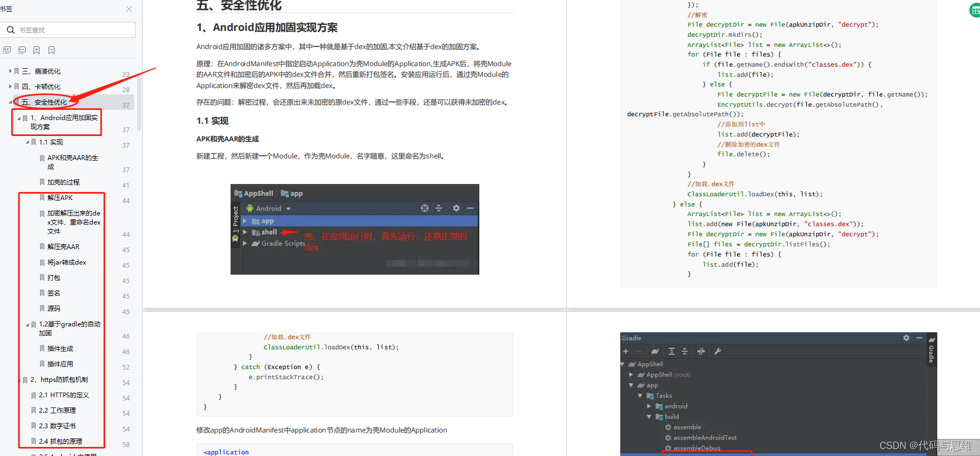Go to the 1.2基于gradle的自动加固 bookmark

[x=69, y=329]
